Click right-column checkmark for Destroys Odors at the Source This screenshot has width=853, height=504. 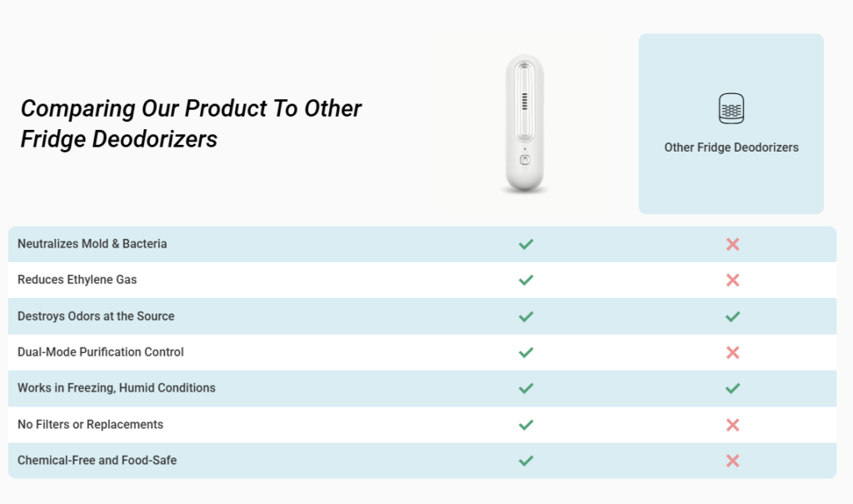(x=733, y=317)
